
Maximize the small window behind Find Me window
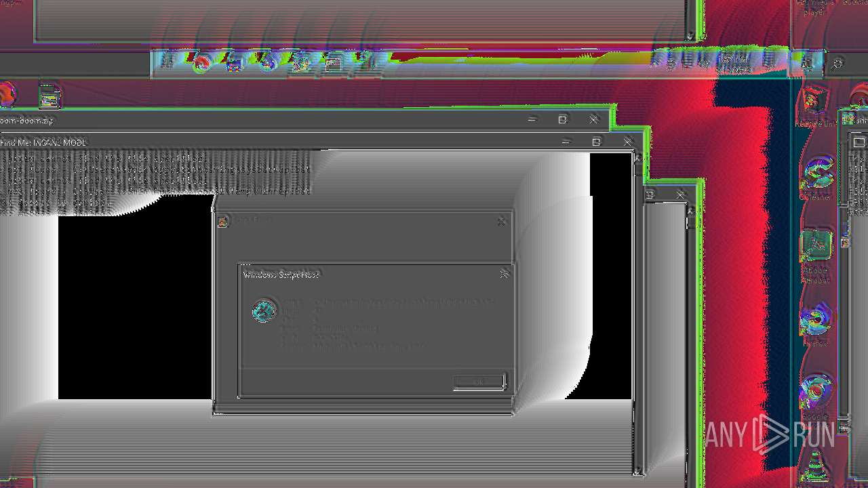tap(650, 195)
